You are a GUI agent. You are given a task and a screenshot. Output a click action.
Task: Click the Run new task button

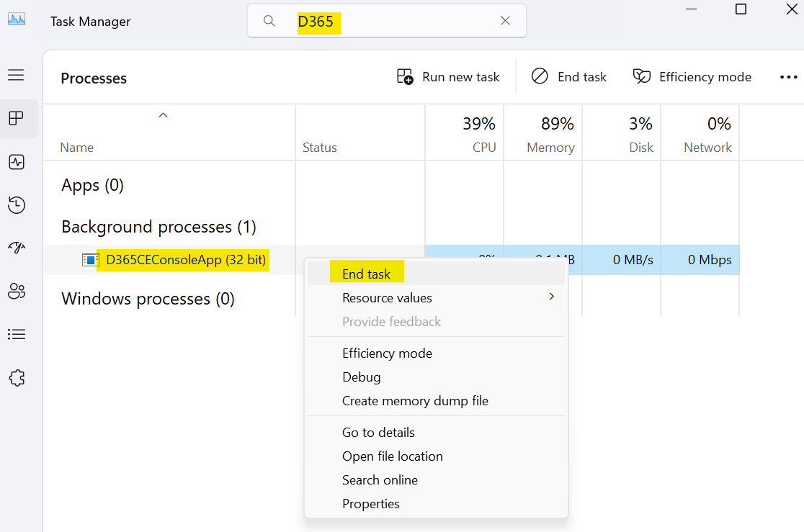point(448,77)
